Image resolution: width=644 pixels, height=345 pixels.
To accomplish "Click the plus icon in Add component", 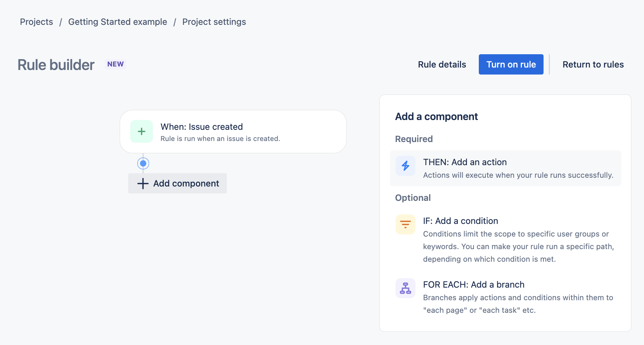I will pyautogui.click(x=143, y=183).
